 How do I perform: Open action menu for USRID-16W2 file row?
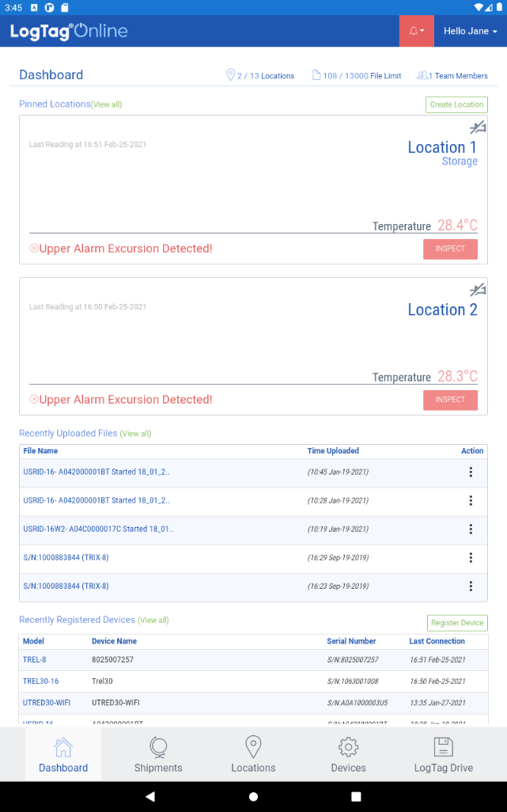(471, 529)
